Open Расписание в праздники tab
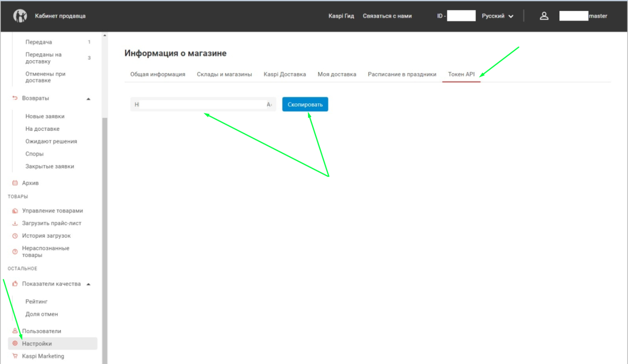Screen dimensions: 628x364 (402, 74)
